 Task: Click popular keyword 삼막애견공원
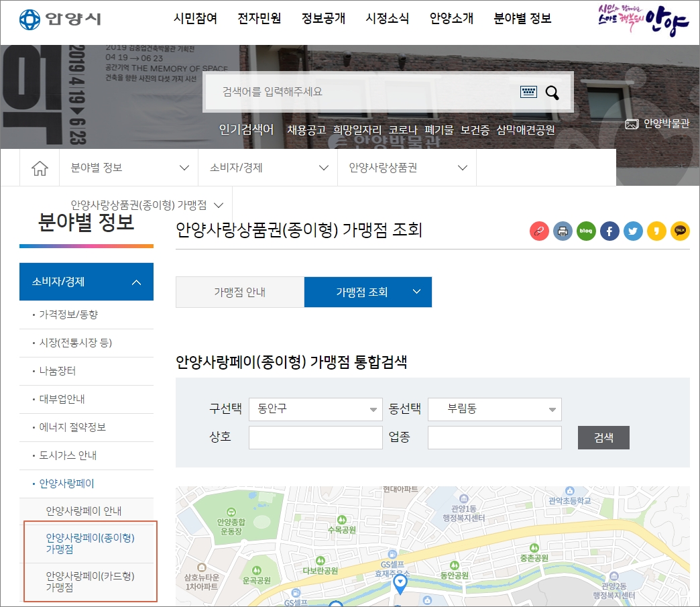(526, 130)
